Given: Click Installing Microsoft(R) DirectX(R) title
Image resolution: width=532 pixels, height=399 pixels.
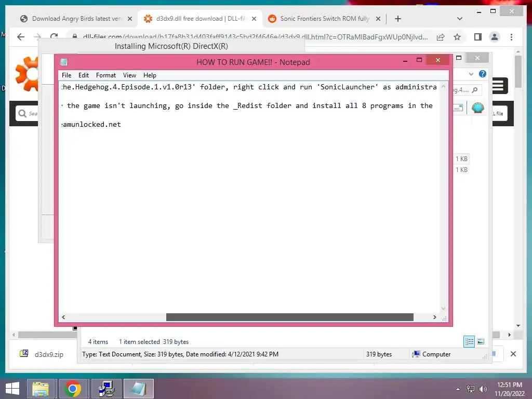Looking at the screenshot, I should tap(171, 46).
